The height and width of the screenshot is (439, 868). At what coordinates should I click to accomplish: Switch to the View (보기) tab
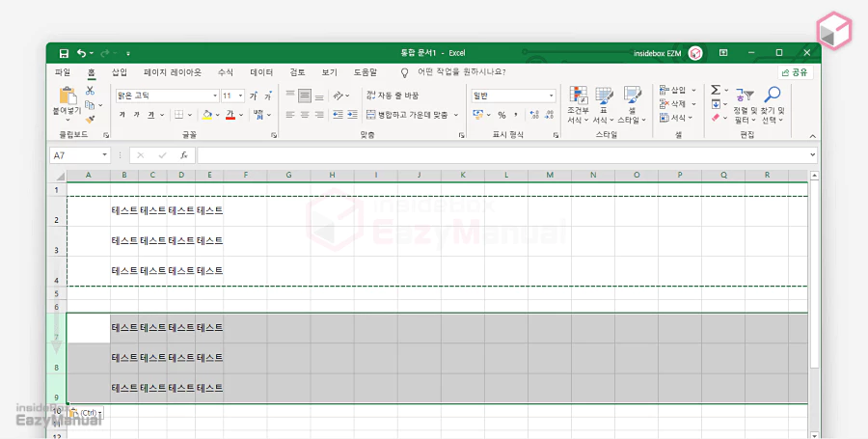[330, 72]
